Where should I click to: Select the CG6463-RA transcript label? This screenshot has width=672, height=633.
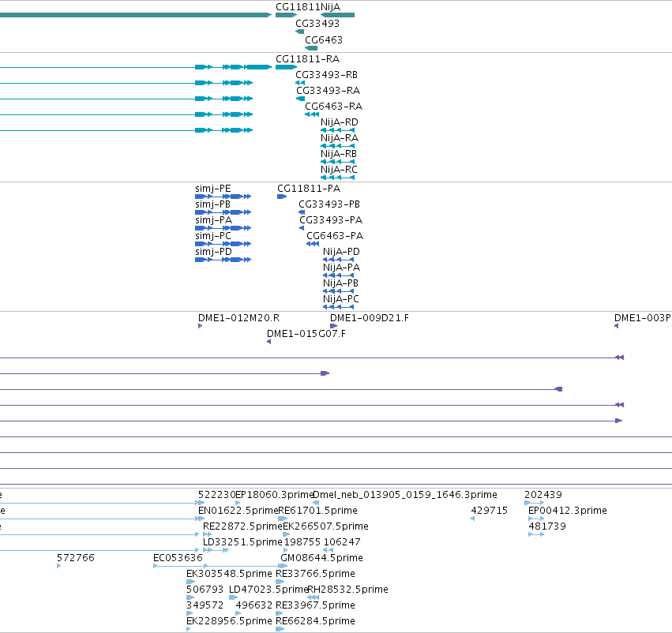(333, 107)
